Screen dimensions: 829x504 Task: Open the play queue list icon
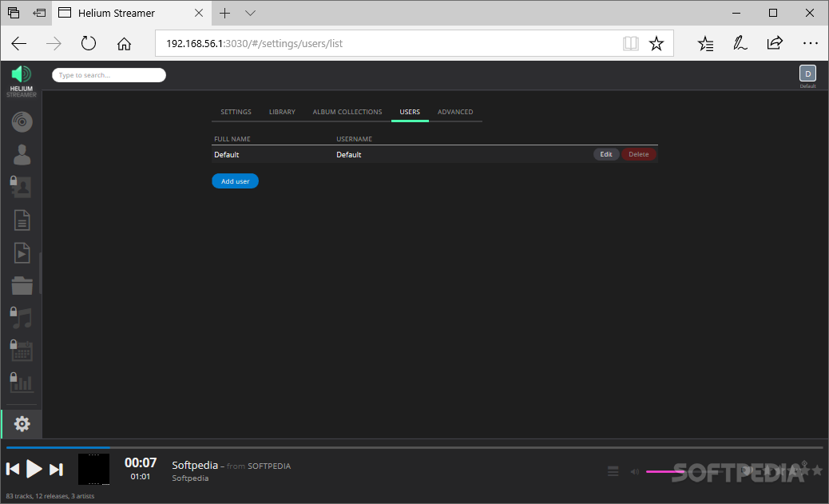(x=613, y=470)
